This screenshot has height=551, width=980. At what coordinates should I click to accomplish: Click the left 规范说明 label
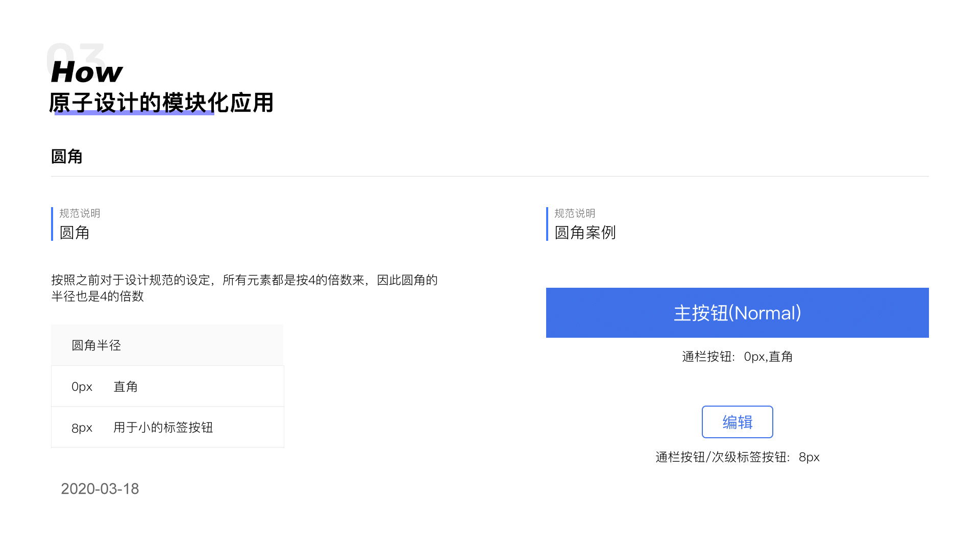pos(80,213)
